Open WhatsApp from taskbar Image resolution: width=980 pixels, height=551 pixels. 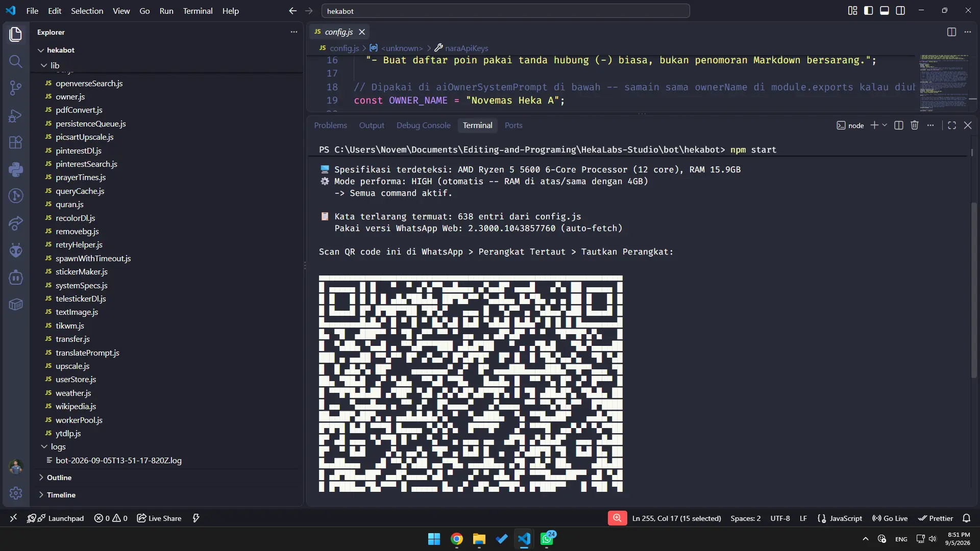click(x=547, y=539)
